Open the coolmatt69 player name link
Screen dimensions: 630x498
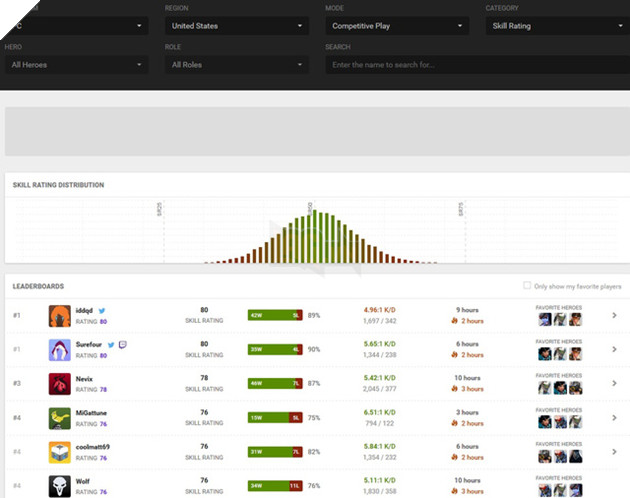[x=94, y=447]
